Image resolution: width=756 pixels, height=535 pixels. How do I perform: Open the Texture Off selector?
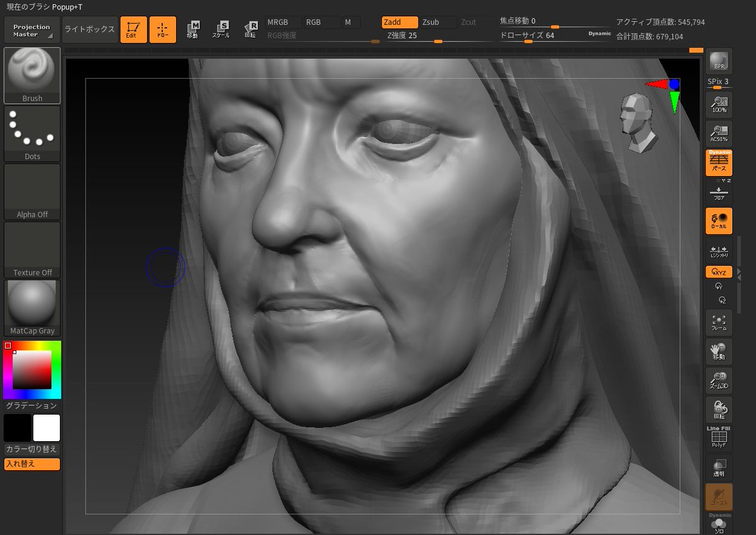(32, 250)
